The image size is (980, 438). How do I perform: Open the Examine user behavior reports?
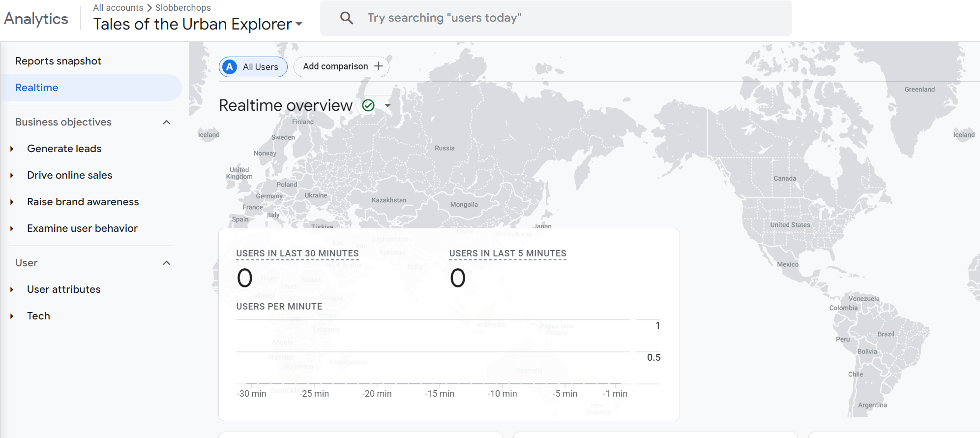pyautogui.click(x=83, y=228)
